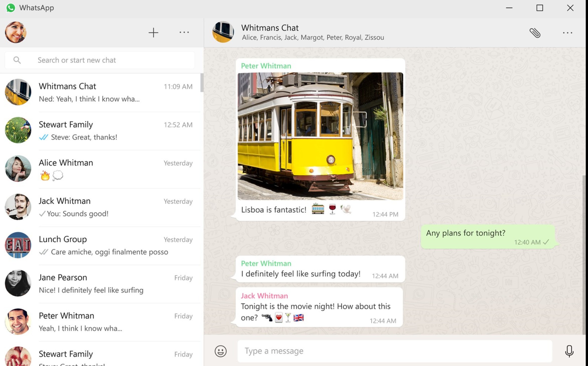Click Peter Whitman's name above surfing message

(266, 264)
